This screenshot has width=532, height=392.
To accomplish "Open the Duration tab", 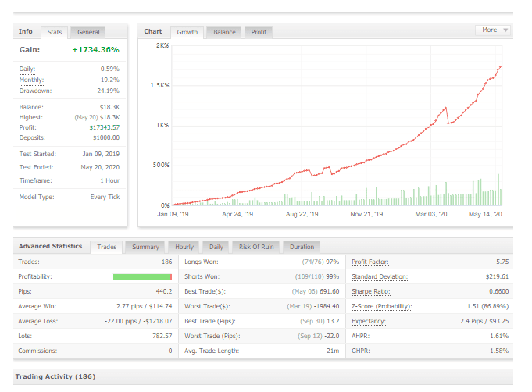I will click(x=302, y=247).
